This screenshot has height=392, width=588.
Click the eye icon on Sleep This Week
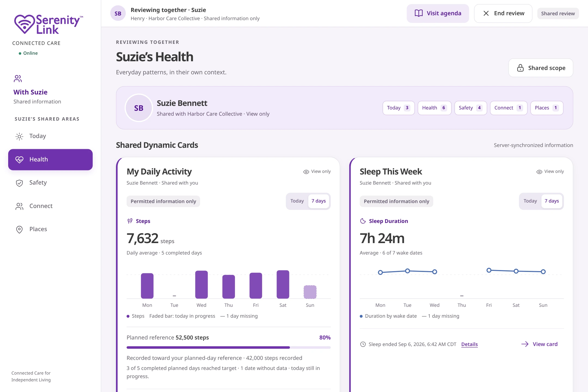click(x=539, y=172)
